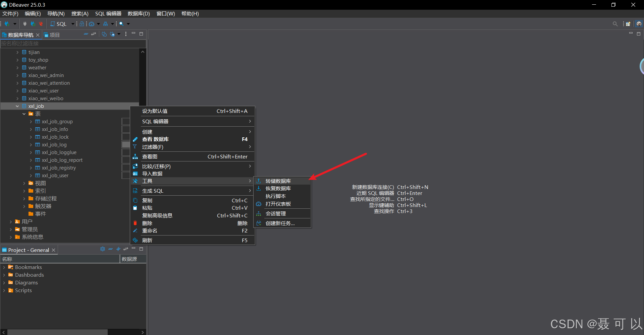Click the view diagram icon in context menu
Image resolution: width=644 pixels, height=335 pixels.
coord(135,156)
